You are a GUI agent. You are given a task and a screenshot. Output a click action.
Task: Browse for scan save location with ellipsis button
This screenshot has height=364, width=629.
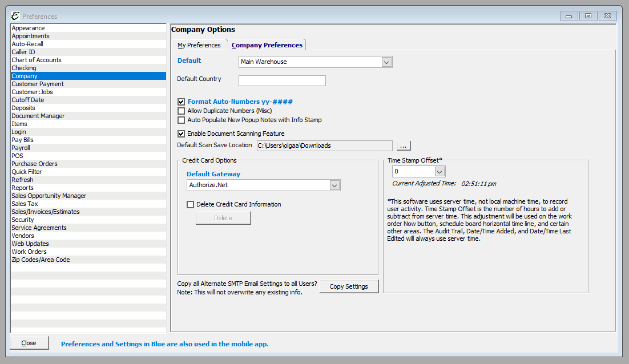pyautogui.click(x=404, y=145)
